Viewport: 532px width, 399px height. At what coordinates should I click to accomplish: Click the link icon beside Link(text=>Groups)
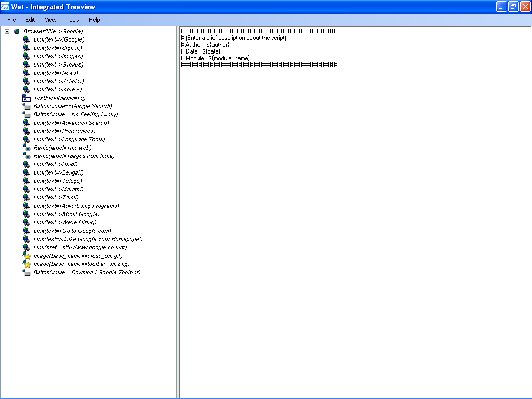pos(26,64)
